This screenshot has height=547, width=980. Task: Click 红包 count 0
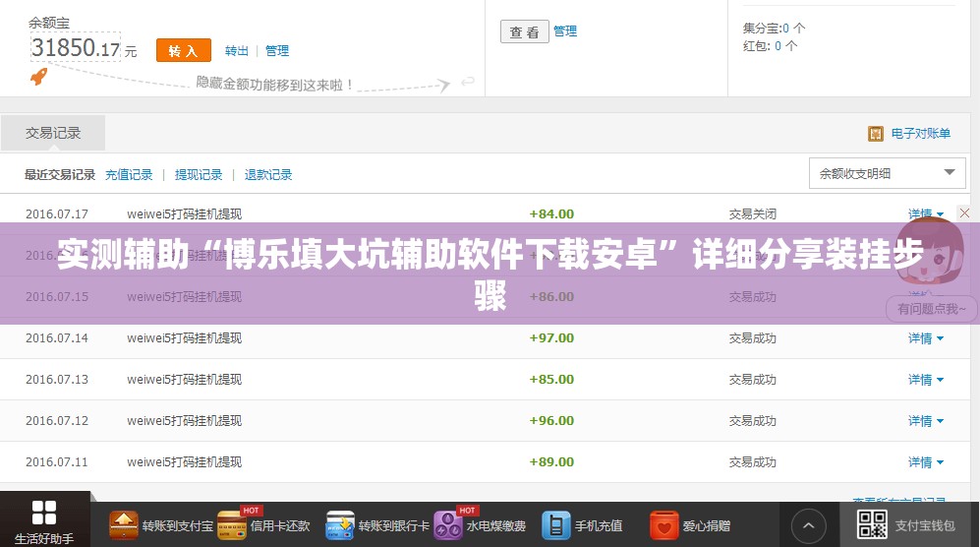778,45
